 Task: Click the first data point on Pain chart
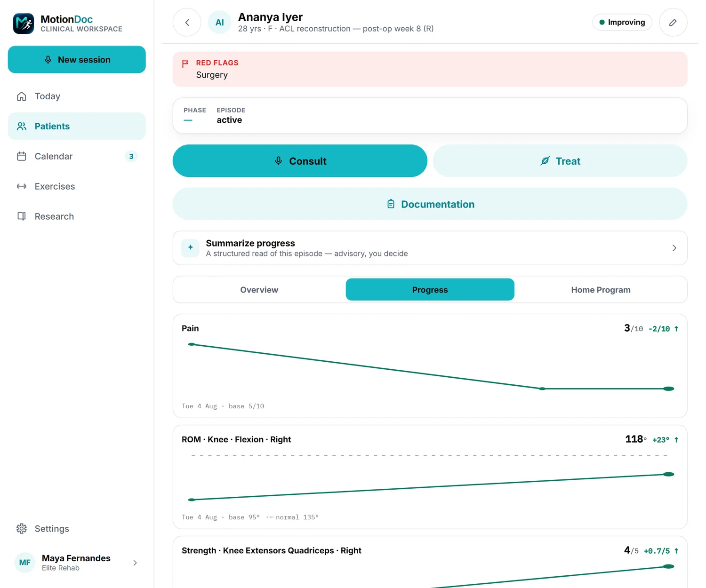192,344
